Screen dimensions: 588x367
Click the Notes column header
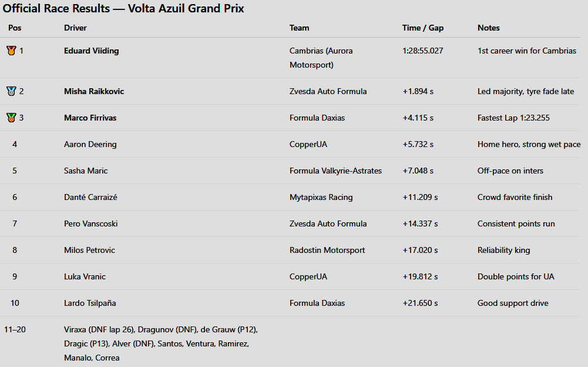tap(489, 28)
